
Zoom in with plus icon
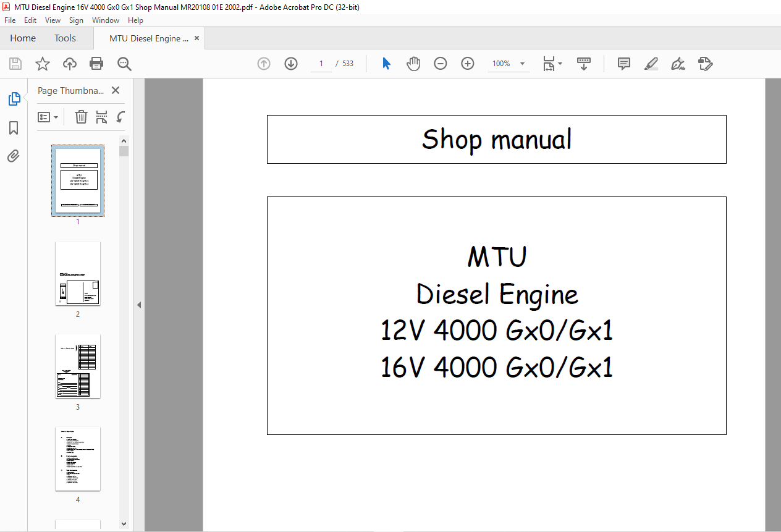pos(468,64)
